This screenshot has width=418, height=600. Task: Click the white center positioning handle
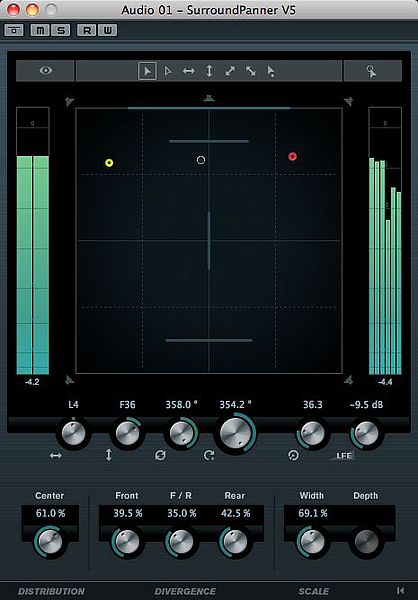(x=201, y=160)
